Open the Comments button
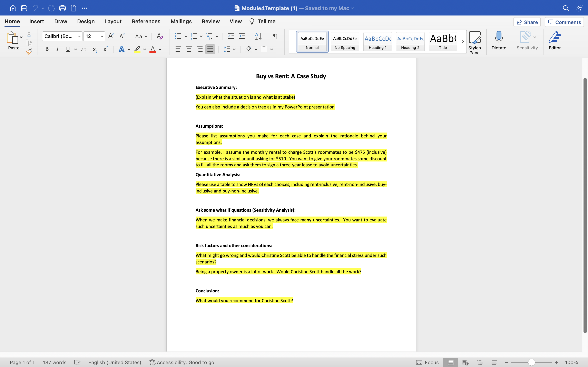This screenshot has height=367, width=588. (564, 22)
